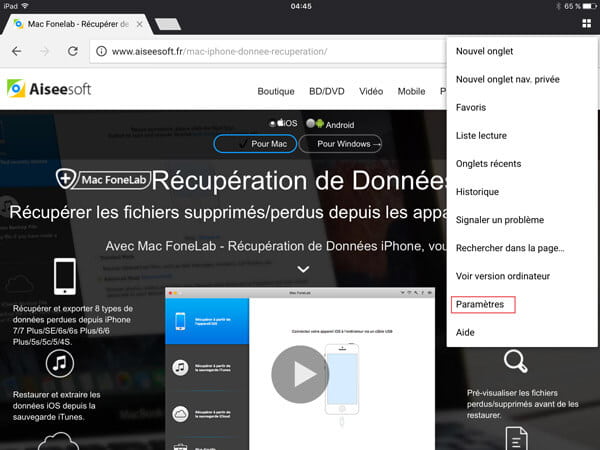Go back with the browser back arrow
600x450 pixels.
16,51
